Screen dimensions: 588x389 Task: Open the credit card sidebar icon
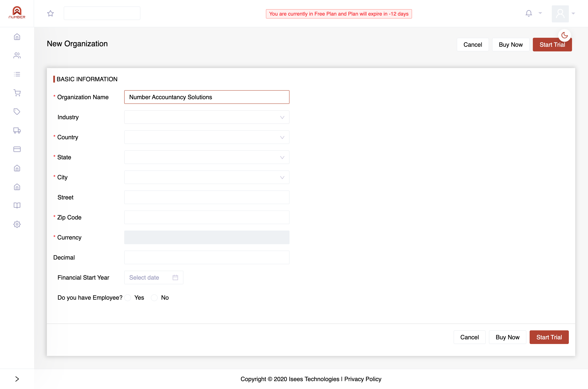click(17, 149)
